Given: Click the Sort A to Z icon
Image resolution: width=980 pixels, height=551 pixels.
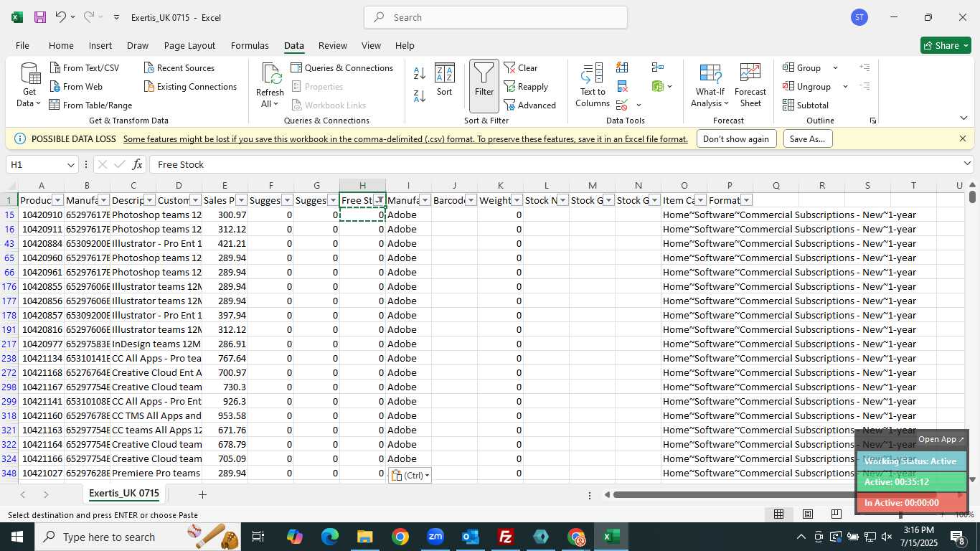Looking at the screenshot, I should pyautogui.click(x=420, y=73).
